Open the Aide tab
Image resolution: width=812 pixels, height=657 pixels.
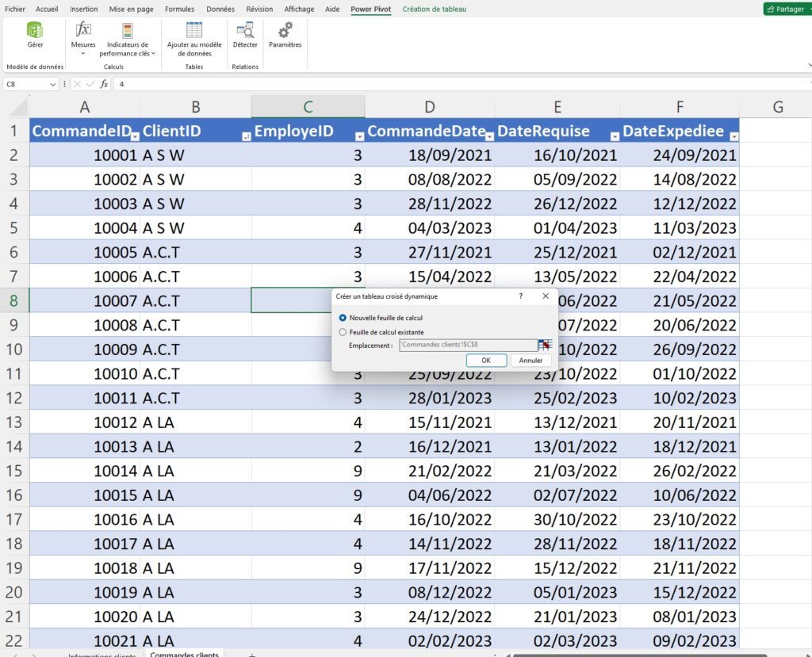(x=332, y=9)
